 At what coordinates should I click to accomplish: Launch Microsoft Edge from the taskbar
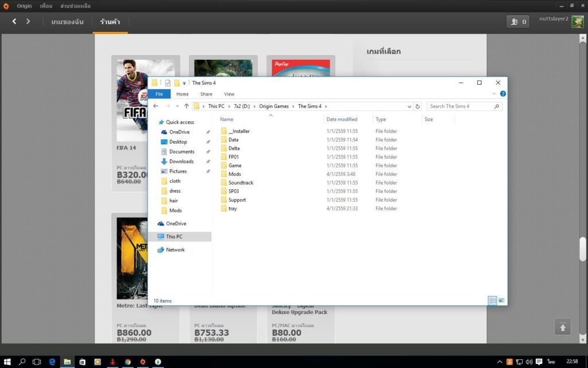[x=52, y=362]
